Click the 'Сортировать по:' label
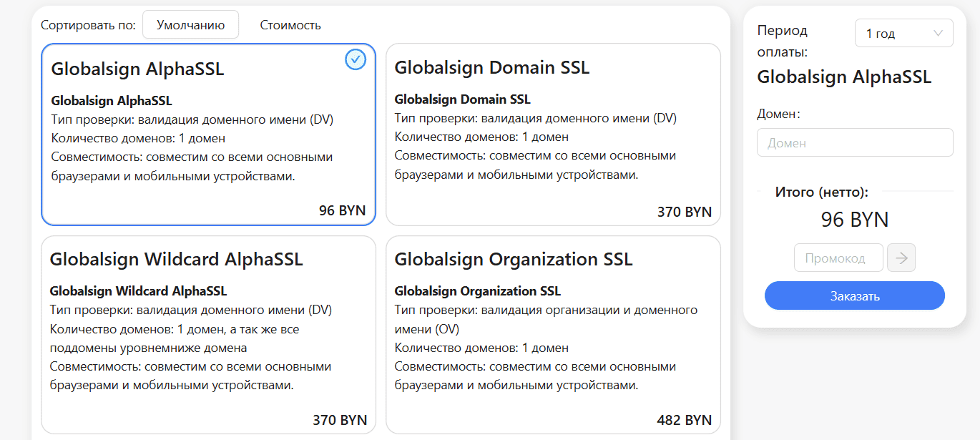 point(88,25)
